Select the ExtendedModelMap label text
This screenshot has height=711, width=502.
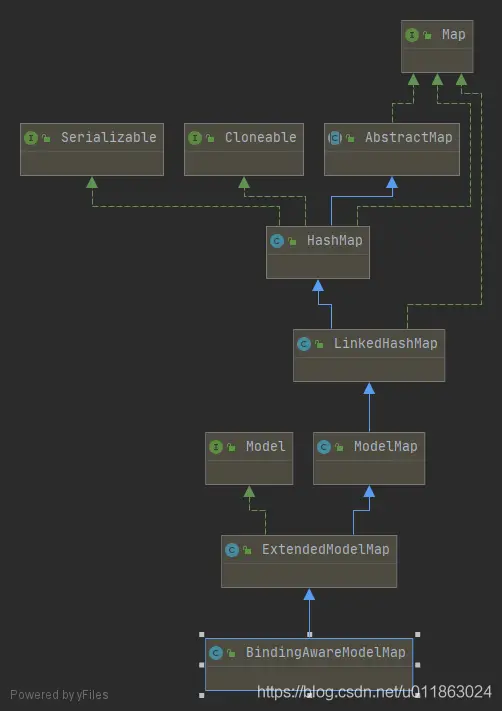(326, 550)
